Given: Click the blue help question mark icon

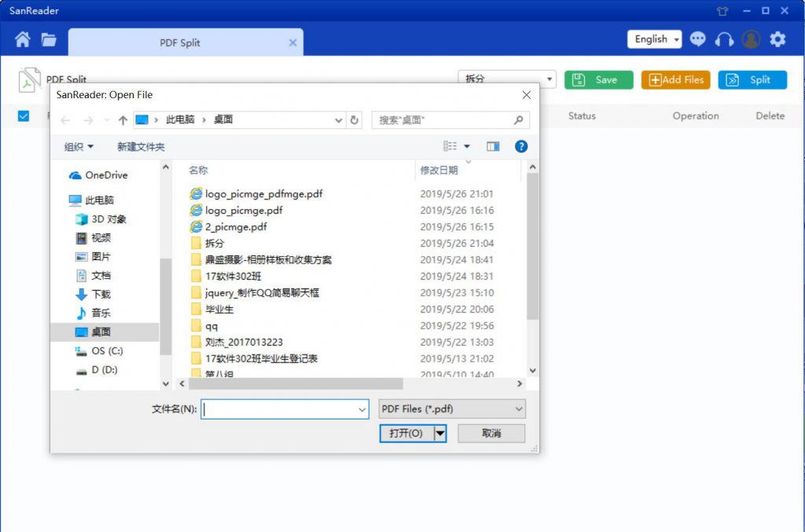Looking at the screenshot, I should pyautogui.click(x=520, y=146).
